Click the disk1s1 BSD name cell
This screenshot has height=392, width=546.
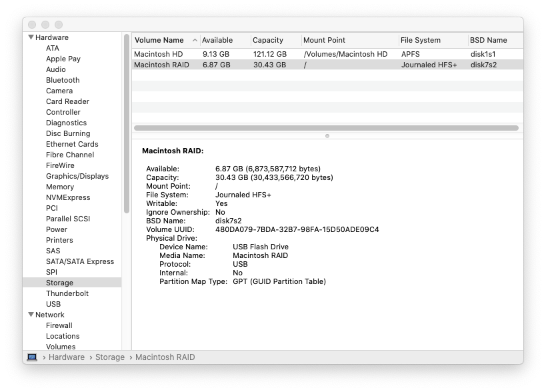pos(483,54)
